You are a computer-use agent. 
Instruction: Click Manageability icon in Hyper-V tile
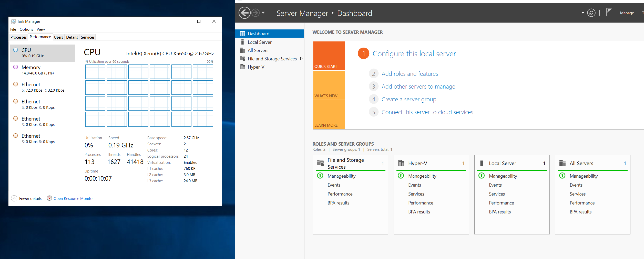(x=401, y=176)
